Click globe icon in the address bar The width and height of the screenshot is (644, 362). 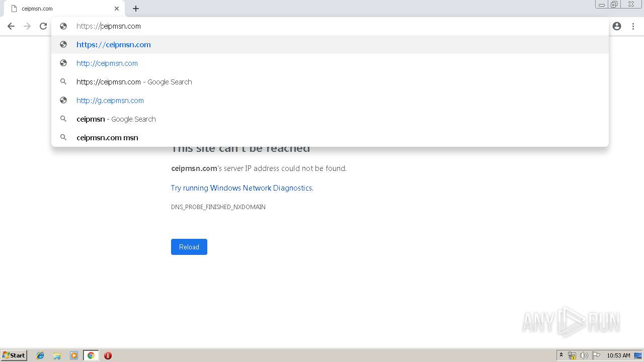tap(63, 26)
